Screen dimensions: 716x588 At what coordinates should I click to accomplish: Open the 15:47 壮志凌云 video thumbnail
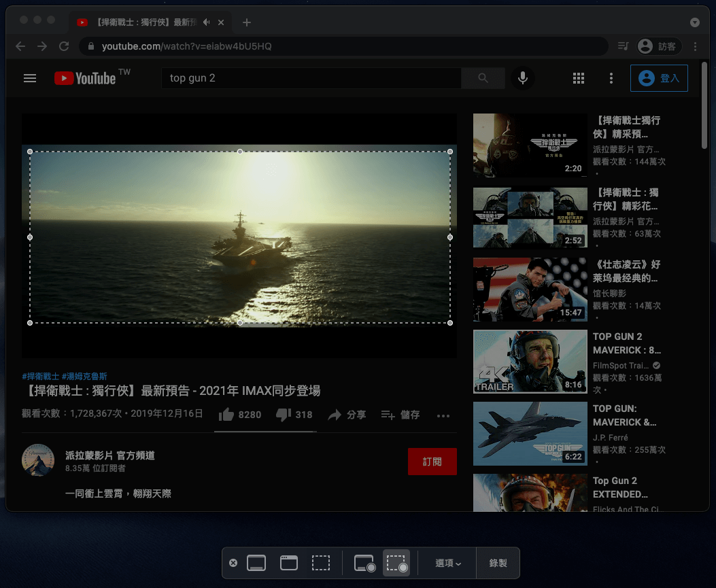point(530,290)
